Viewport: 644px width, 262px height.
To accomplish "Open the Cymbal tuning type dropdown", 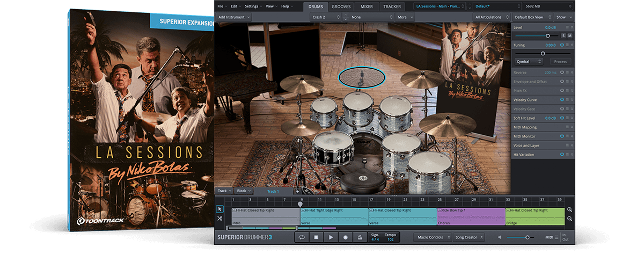I will (x=529, y=62).
